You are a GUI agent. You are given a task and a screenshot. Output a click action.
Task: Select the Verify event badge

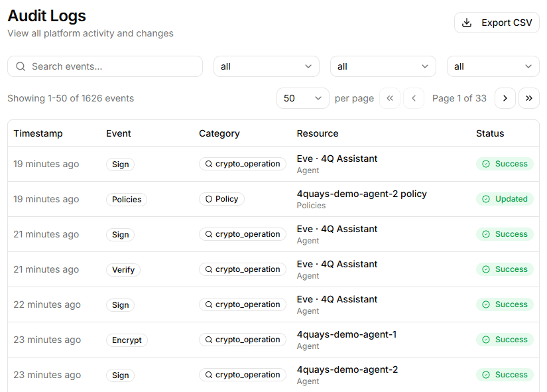tap(123, 269)
